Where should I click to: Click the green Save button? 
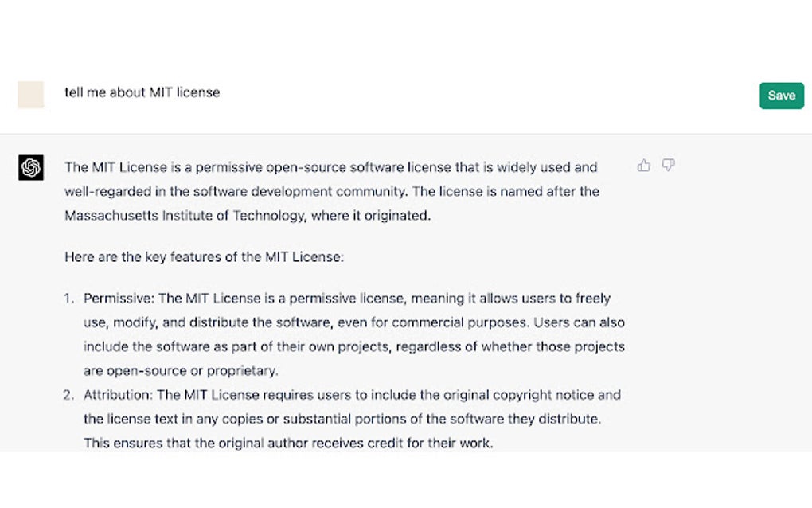[x=781, y=96]
